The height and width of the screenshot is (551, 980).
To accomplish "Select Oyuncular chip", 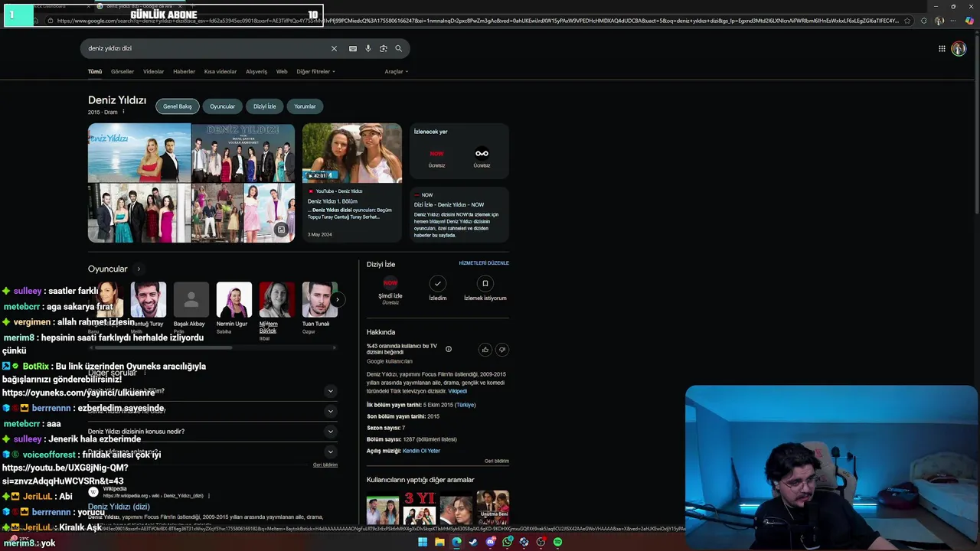I will (223, 106).
